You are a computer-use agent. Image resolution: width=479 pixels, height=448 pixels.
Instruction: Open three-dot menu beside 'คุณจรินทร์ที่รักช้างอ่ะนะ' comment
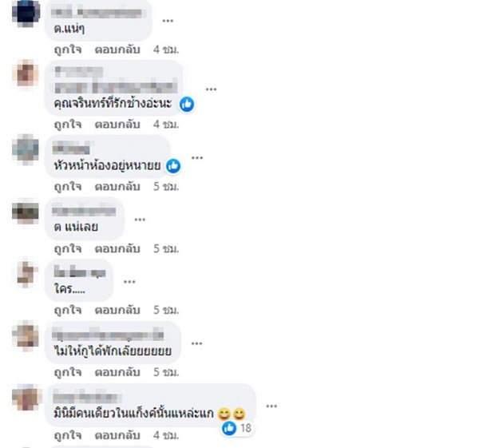click(211, 89)
